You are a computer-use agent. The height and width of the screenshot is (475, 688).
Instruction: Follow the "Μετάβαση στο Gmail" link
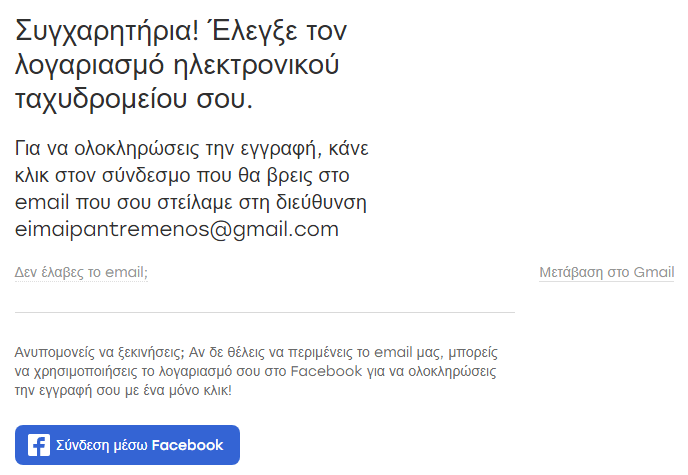pyautogui.click(x=606, y=272)
